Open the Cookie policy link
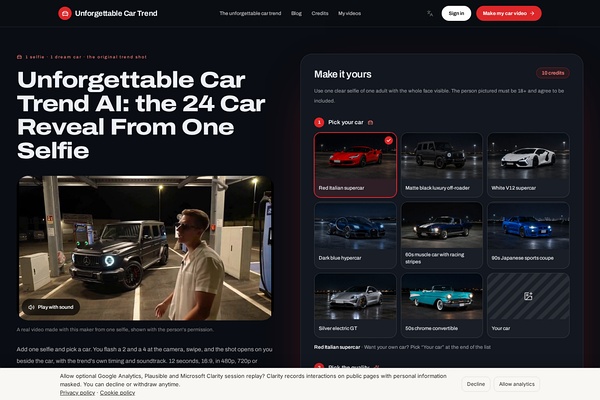Screen dimensions: 600x400 point(117,393)
